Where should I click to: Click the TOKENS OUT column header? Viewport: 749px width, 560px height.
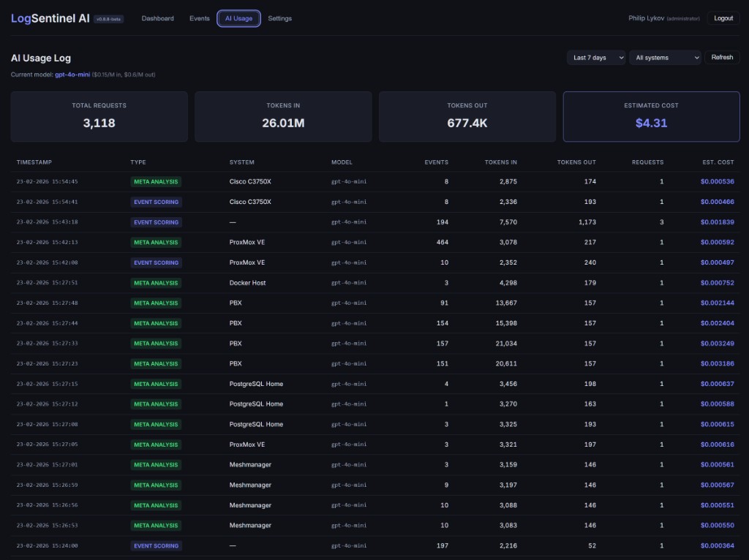576,162
